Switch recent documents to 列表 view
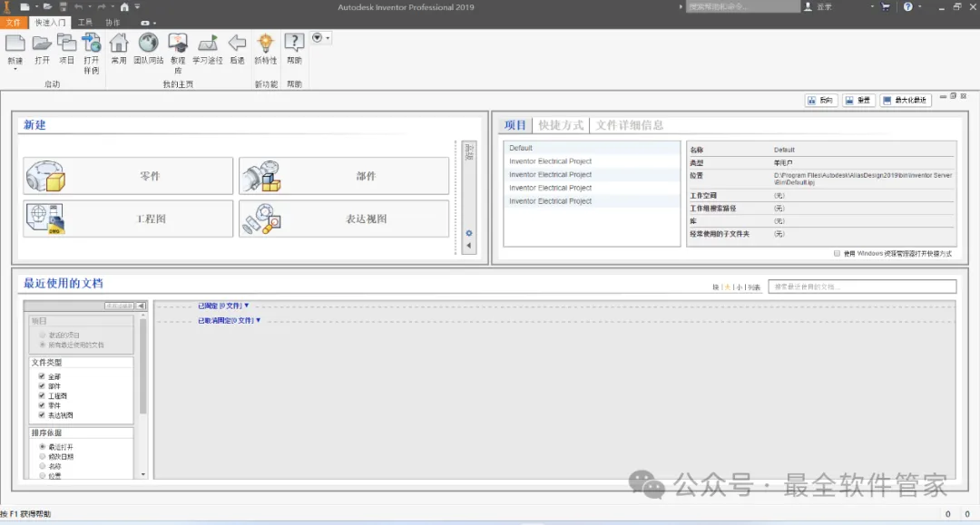 (x=754, y=287)
